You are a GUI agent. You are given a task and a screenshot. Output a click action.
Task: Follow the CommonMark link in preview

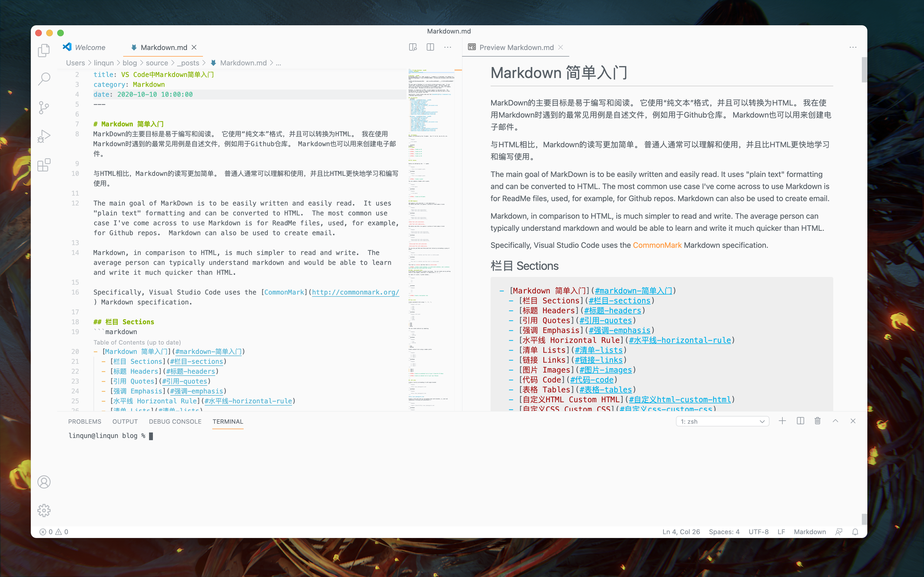coord(657,245)
